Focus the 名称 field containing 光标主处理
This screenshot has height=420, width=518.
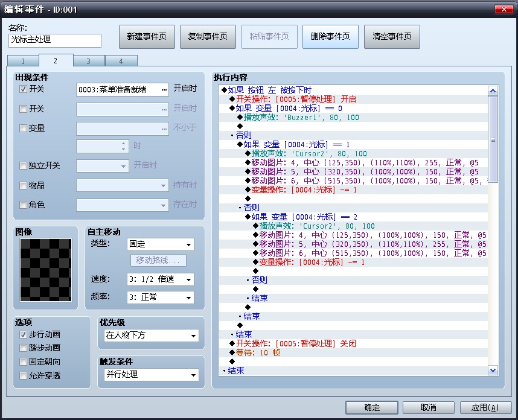55,40
